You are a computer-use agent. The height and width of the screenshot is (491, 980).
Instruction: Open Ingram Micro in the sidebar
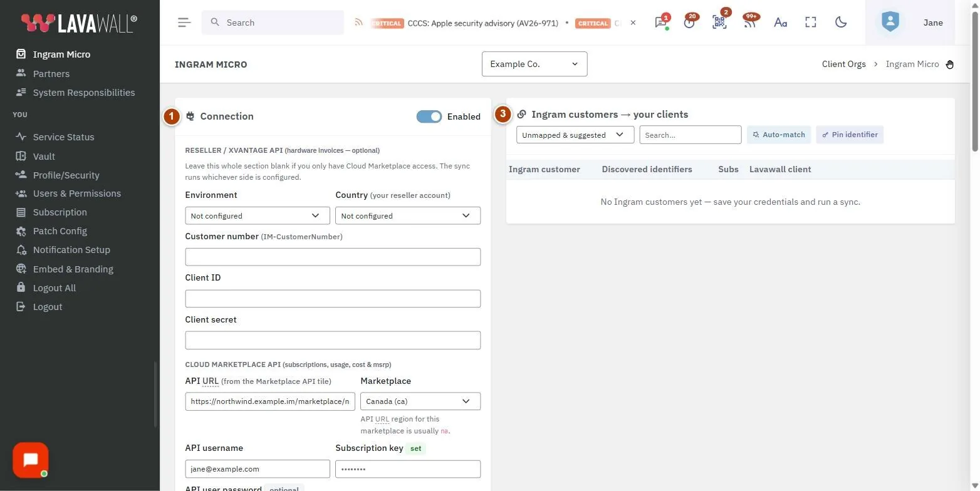coord(61,54)
